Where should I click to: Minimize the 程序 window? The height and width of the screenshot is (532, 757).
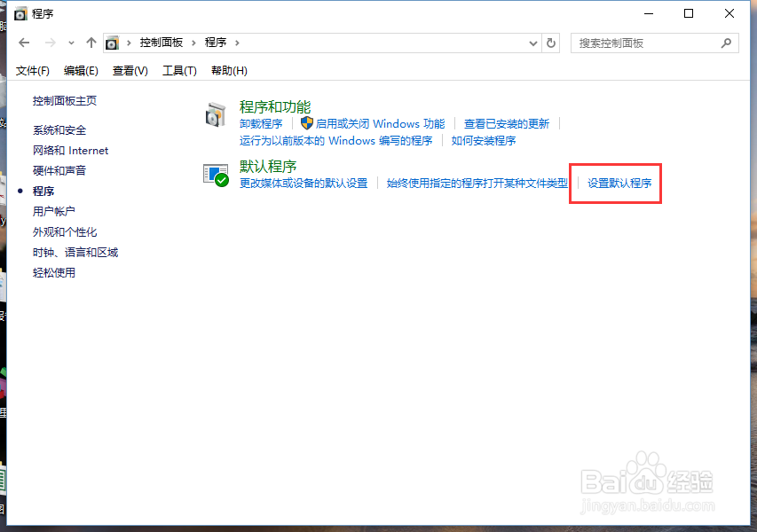[x=649, y=14]
